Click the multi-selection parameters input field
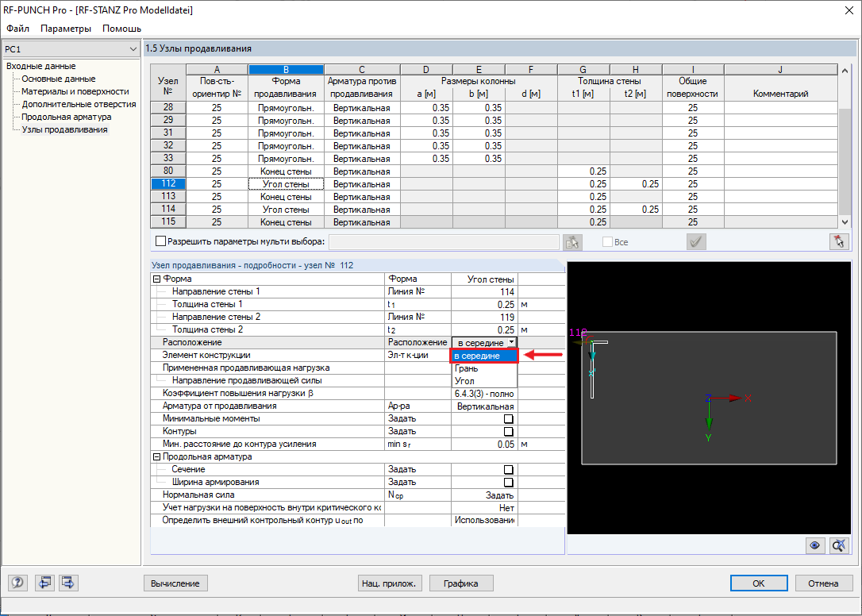 (x=444, y=242)
